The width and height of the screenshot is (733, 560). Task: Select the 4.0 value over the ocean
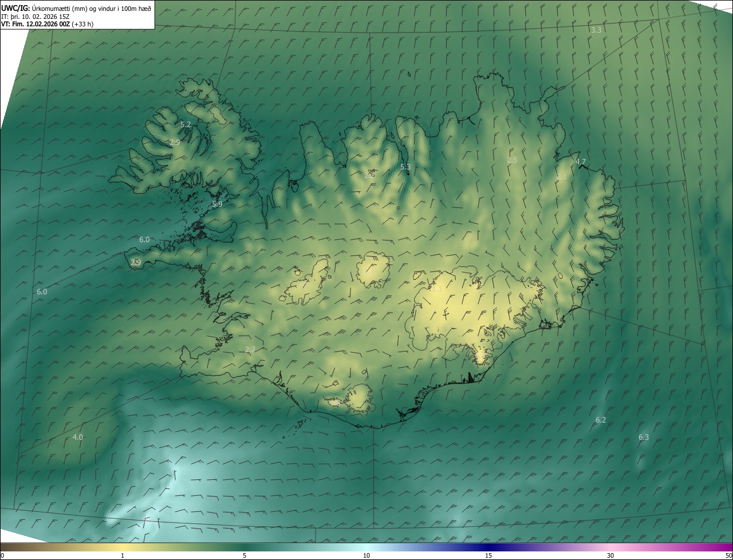coord(78,437)
